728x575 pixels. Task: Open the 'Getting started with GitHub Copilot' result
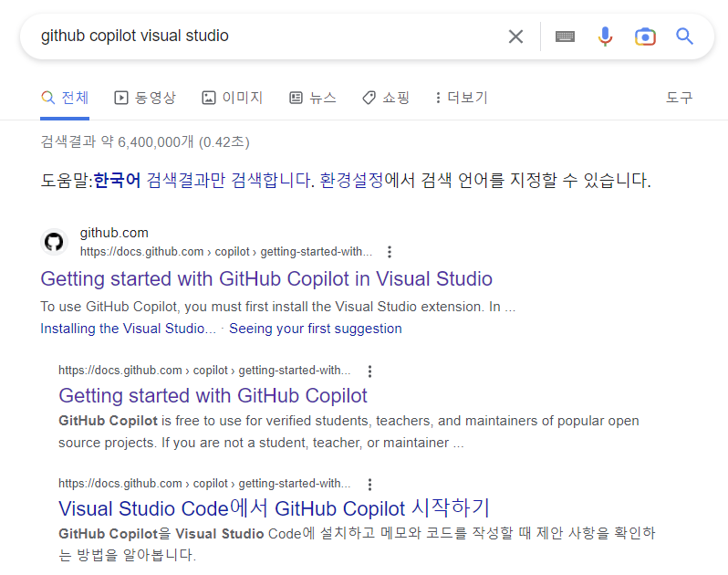point(213,396)
